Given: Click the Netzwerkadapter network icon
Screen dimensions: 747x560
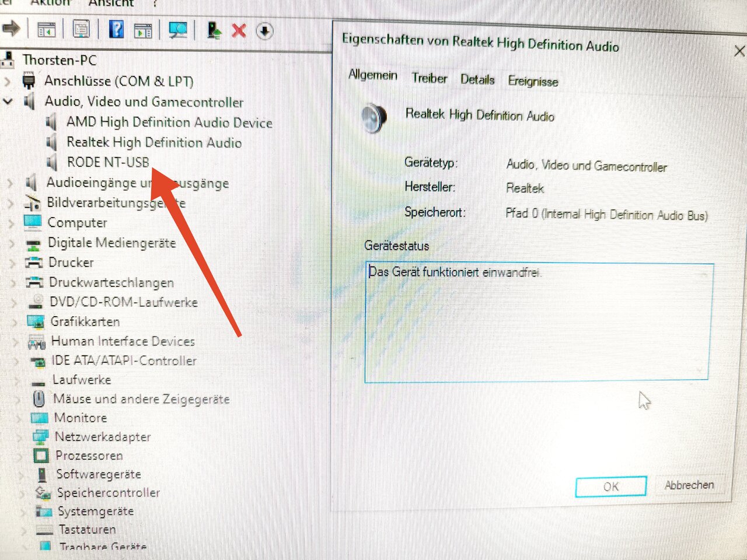Looking at the screenshot, I should [40, 436].
